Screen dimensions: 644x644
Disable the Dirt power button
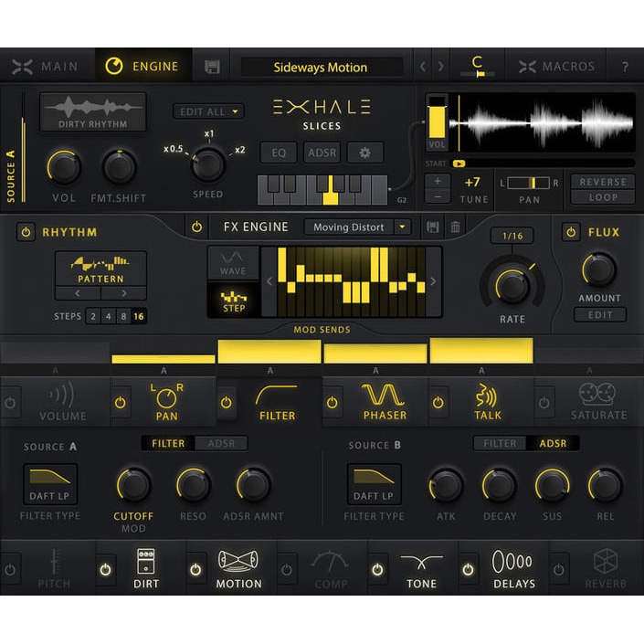tap(106, 570)
